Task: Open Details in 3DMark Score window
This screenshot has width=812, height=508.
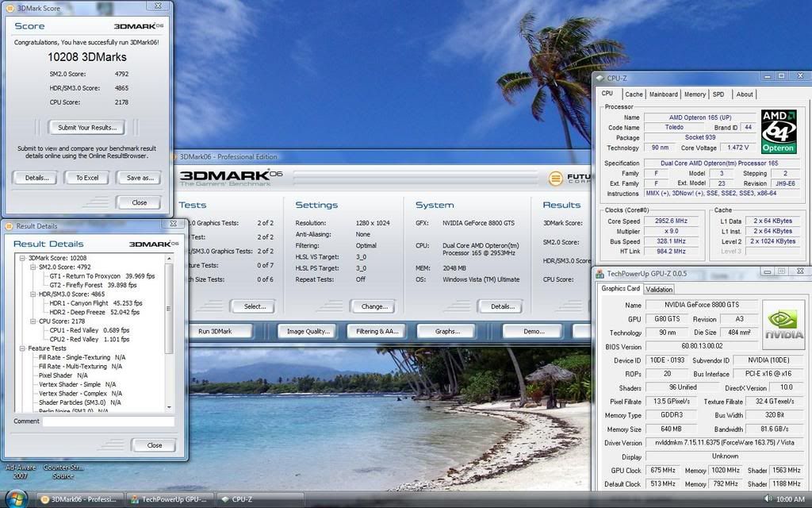Action: (x=36, y=178)
